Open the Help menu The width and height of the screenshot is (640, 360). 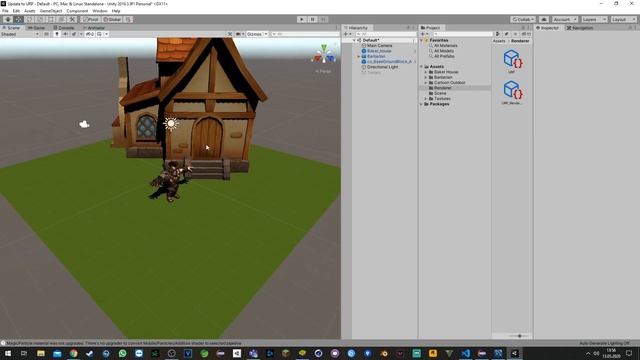tap(116, 11)
